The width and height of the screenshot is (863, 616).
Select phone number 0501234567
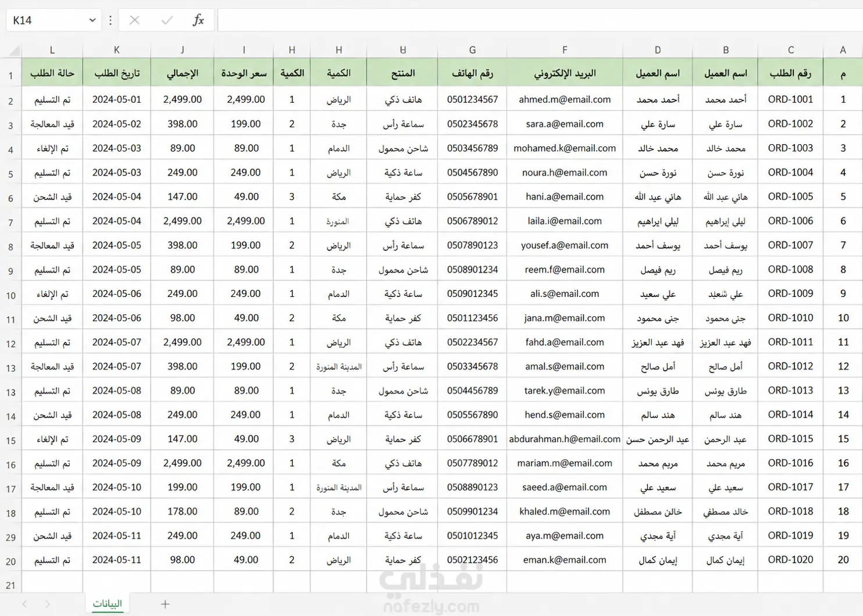tap(472, 99)
